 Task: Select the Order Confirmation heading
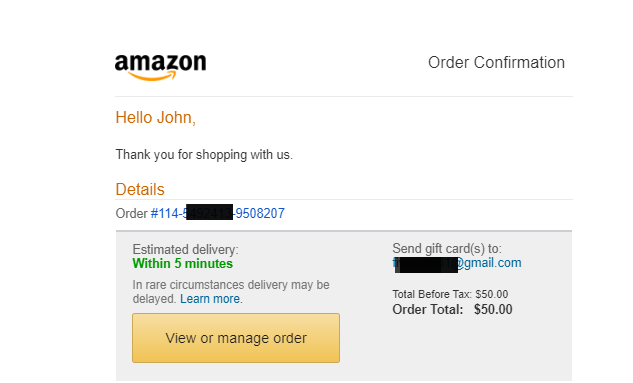pos(496,63)
